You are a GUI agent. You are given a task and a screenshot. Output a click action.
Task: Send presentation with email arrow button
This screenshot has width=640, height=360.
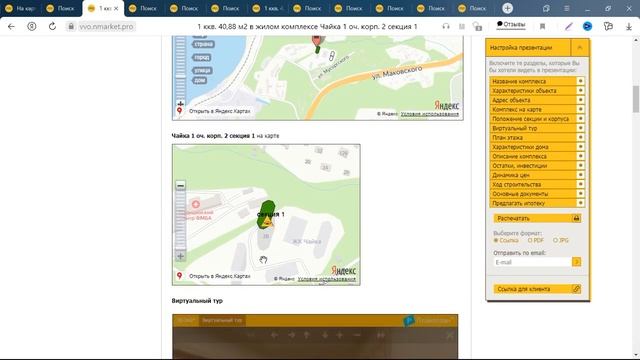tap(576, 262)
